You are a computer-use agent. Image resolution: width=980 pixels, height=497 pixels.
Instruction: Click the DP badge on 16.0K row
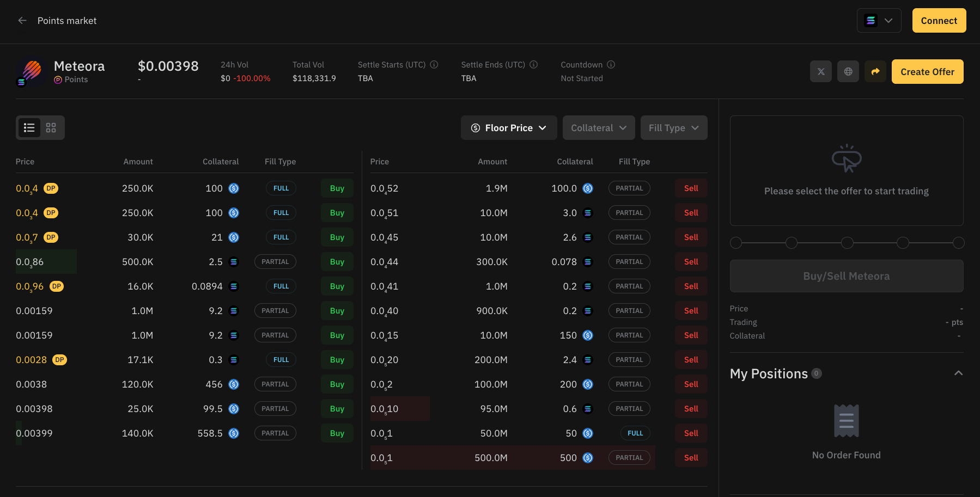coord(57,286)
